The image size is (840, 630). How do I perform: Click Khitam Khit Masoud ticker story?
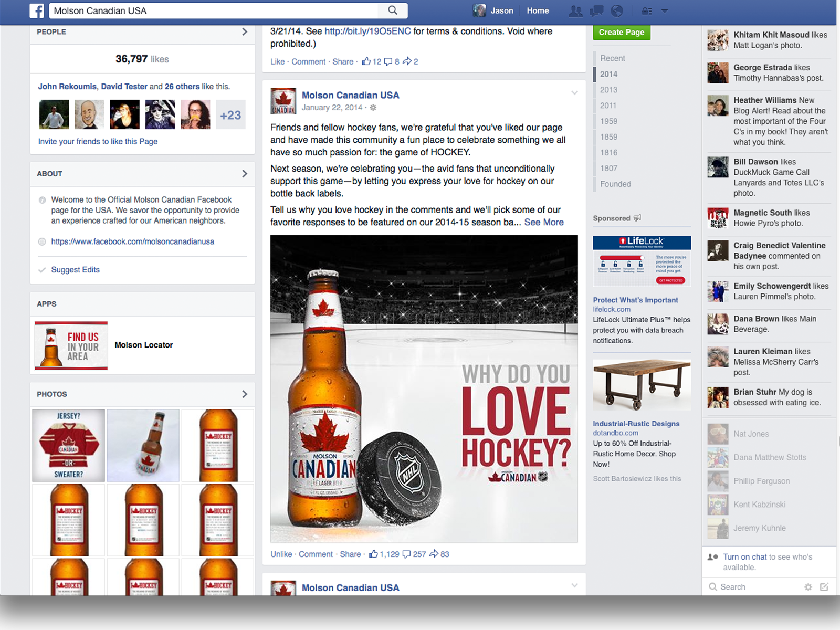tap(769, 40)
